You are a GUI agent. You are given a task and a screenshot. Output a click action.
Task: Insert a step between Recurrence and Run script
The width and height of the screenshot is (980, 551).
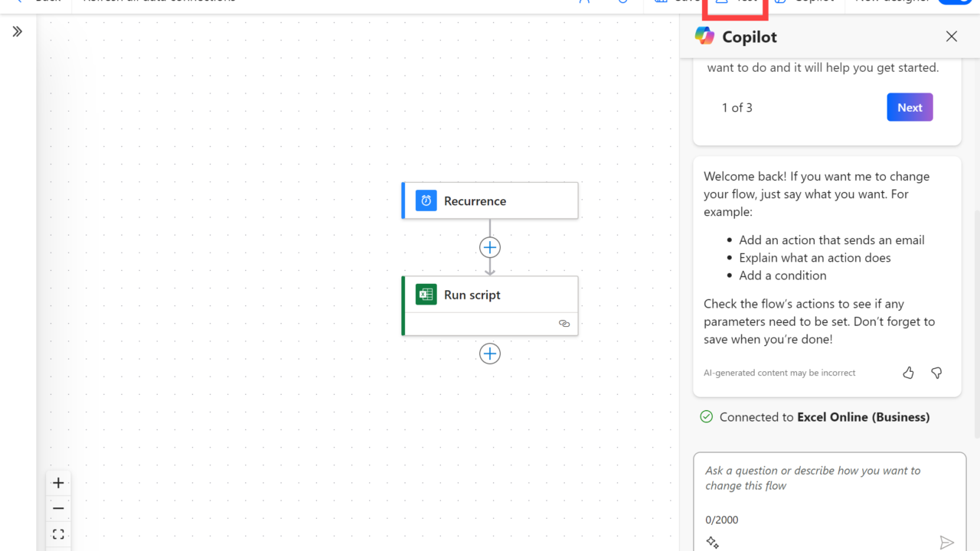(x=490, y=247)
